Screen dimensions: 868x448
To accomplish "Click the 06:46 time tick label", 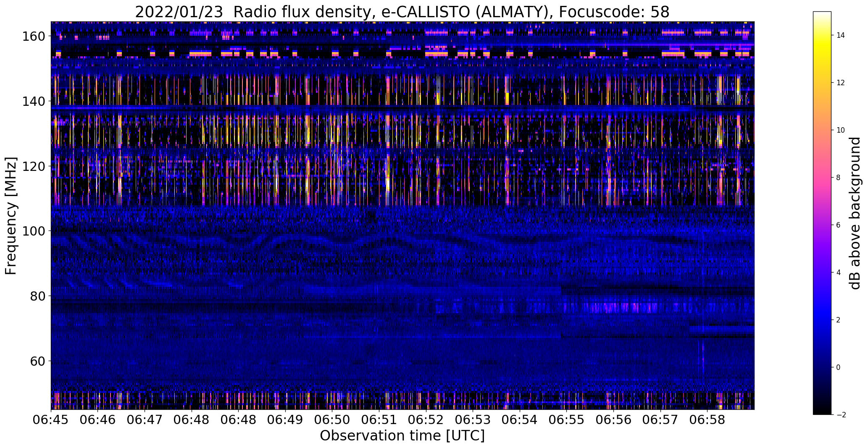I will coord(98,420).
